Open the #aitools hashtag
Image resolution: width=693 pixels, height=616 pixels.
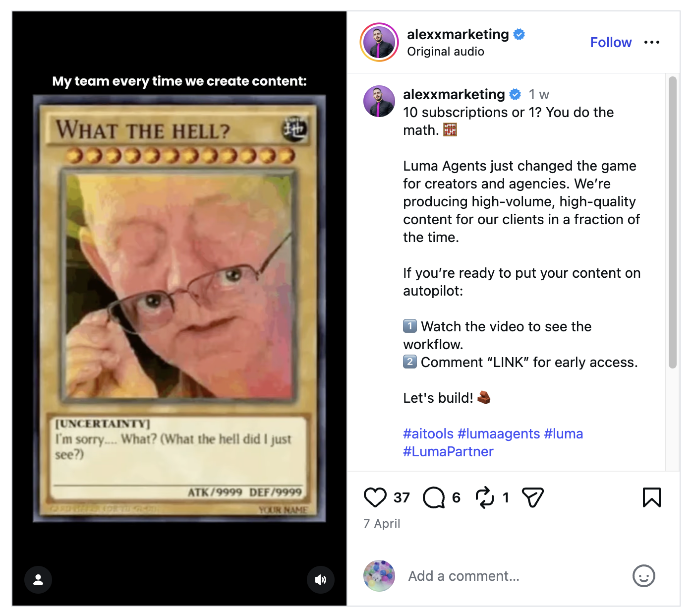click(428, 433)
